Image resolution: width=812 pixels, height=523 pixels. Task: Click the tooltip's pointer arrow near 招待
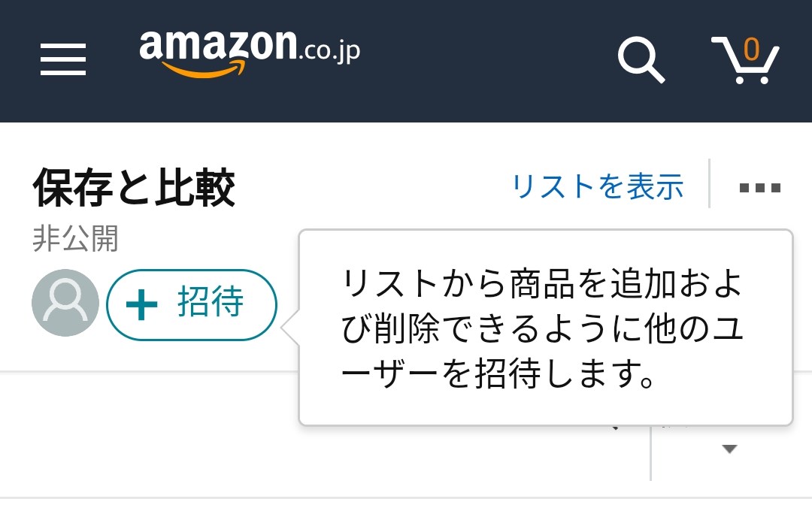pos(291,328)
